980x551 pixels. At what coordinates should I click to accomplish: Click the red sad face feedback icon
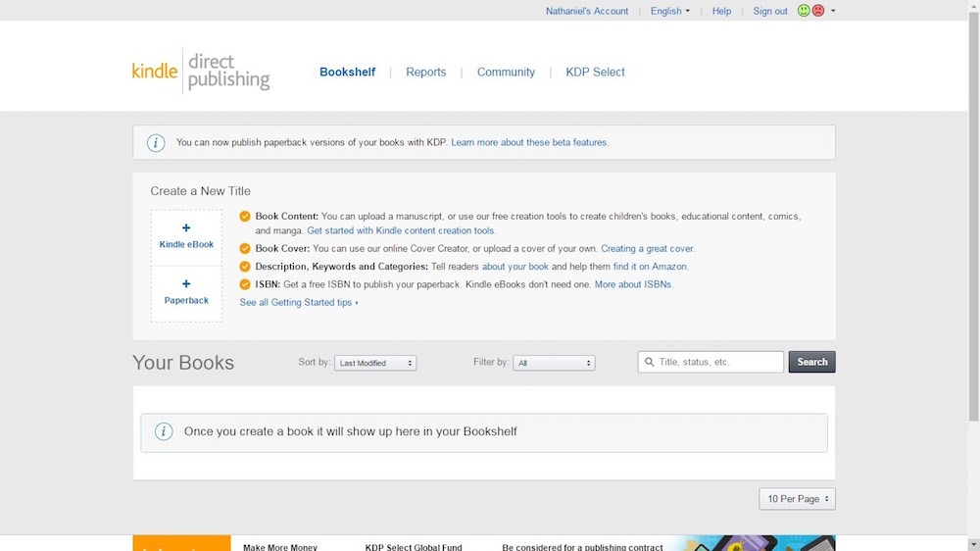click(x=818, y=11)
